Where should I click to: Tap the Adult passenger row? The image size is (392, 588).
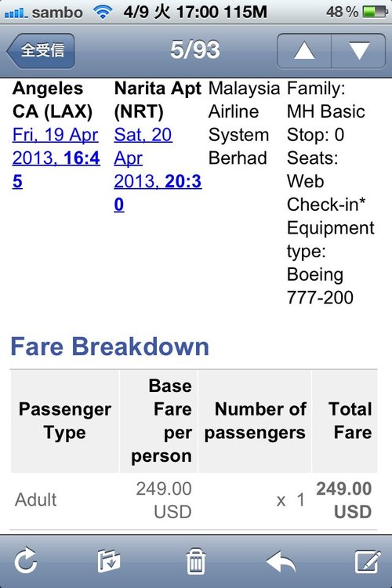click(194, 500)
